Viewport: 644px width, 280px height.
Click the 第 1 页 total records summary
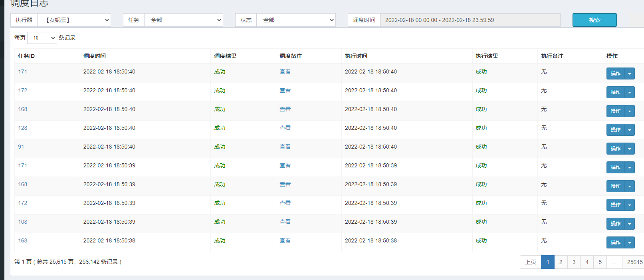(68, 262)
